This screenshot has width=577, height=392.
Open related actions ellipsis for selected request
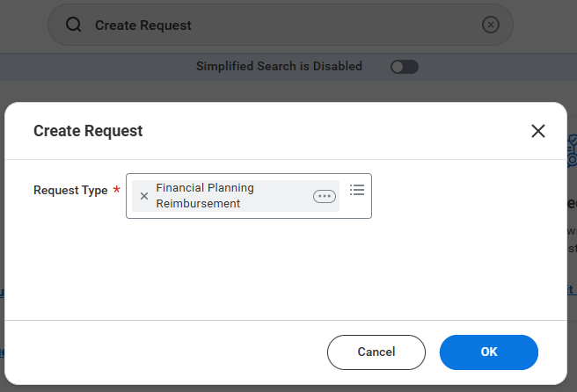(325, 196)
